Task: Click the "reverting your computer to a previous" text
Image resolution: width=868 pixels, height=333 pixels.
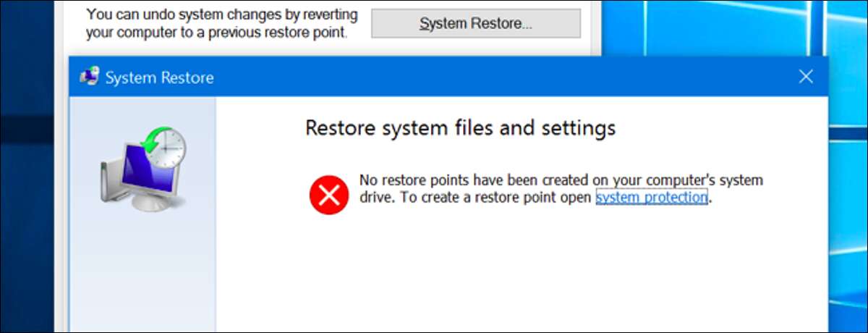Action: (217, 33)
